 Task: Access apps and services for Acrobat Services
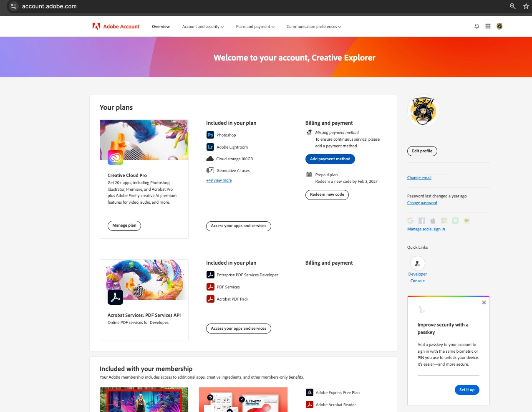(x=239, y=329)
